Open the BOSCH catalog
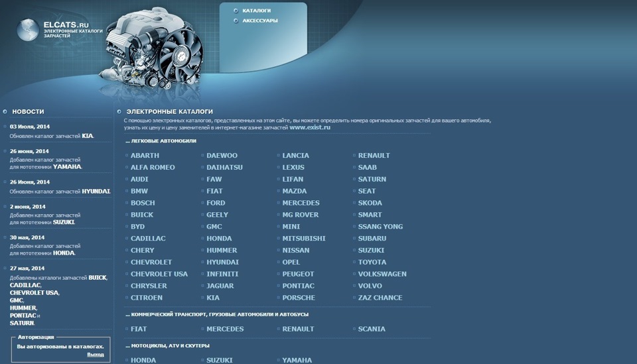Image resolution: width=637 pixels, height=364 pixels. (x=143, y=202)
